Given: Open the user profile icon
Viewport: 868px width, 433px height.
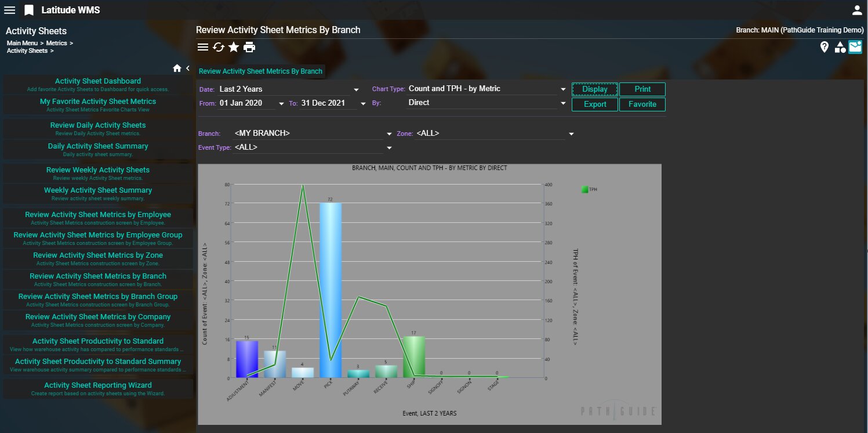Looking at the screenshot, I should click(856, 10).
